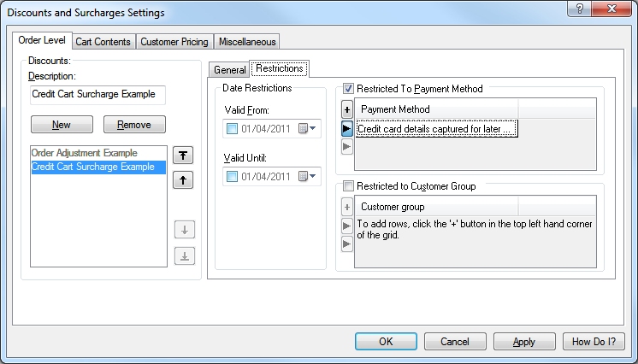Go to the Miscellaneous tab
Viewport: 638px width, 364px height.
click(247, 42)
